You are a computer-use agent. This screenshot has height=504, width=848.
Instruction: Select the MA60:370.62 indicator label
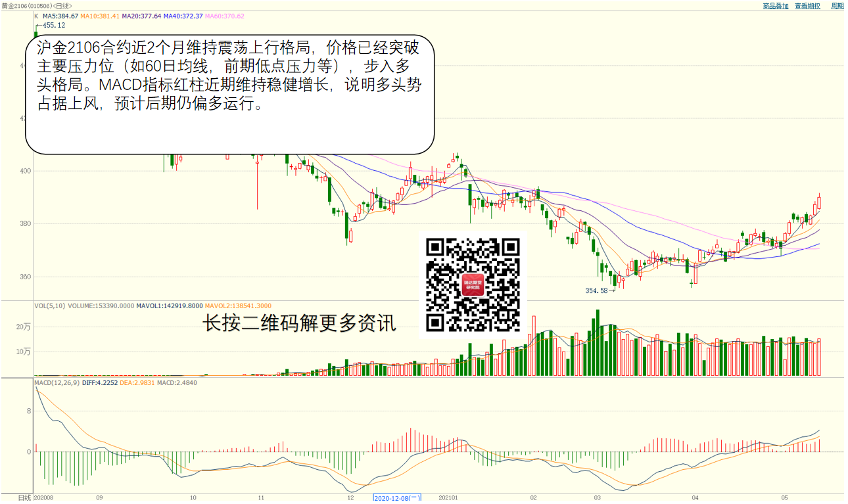point(224,16)
